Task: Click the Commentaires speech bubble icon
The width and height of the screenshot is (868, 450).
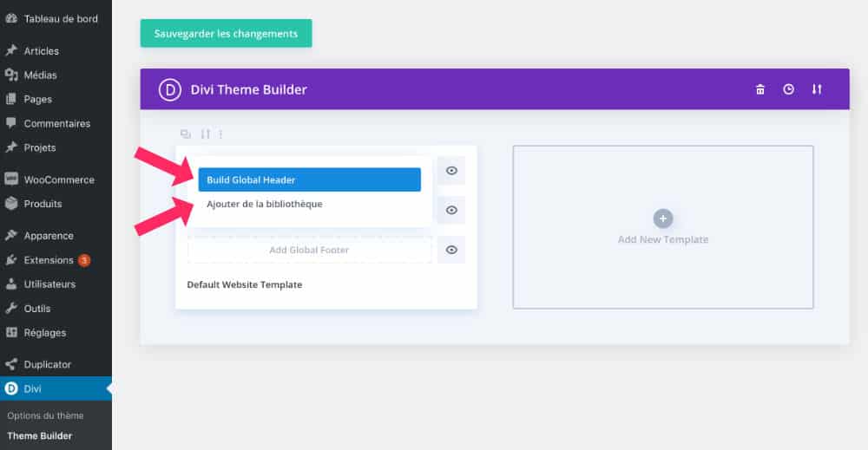Action: tap(11, 123)
